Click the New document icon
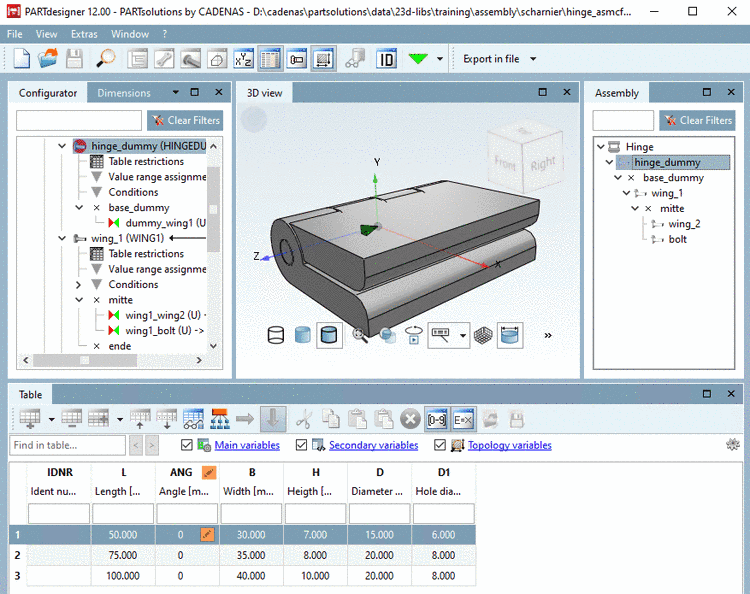The width and height of the screenshot is (750, 594). click(21, 59)
